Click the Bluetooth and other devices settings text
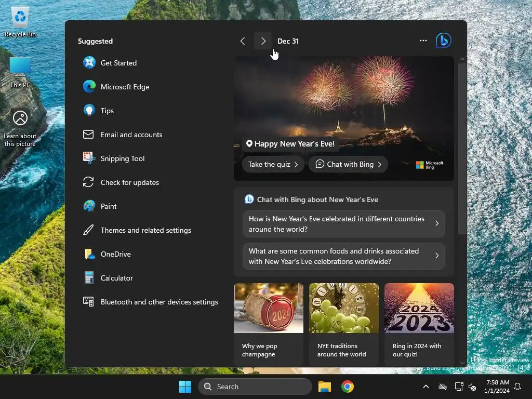This screenshot has height=399, width=532. (159, 302)
